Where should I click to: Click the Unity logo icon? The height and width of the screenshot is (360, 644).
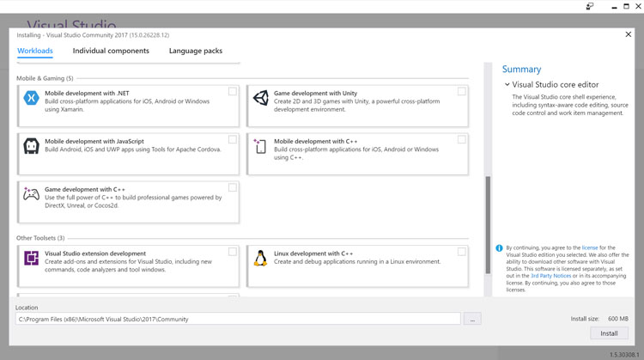click(x=261, y=98)
